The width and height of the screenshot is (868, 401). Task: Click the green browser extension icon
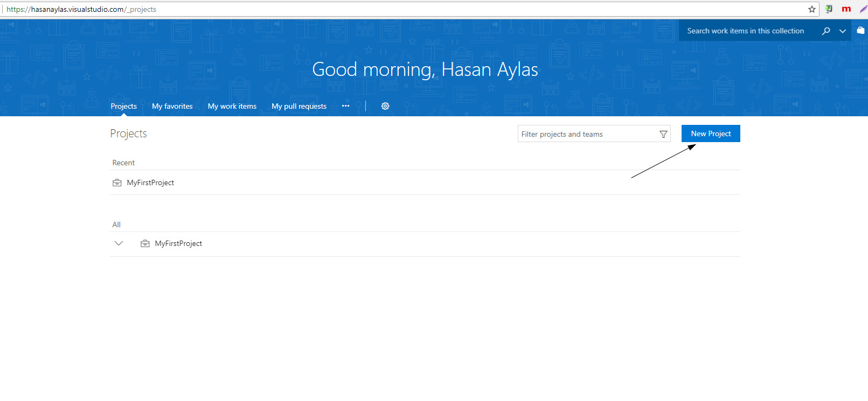829,9
